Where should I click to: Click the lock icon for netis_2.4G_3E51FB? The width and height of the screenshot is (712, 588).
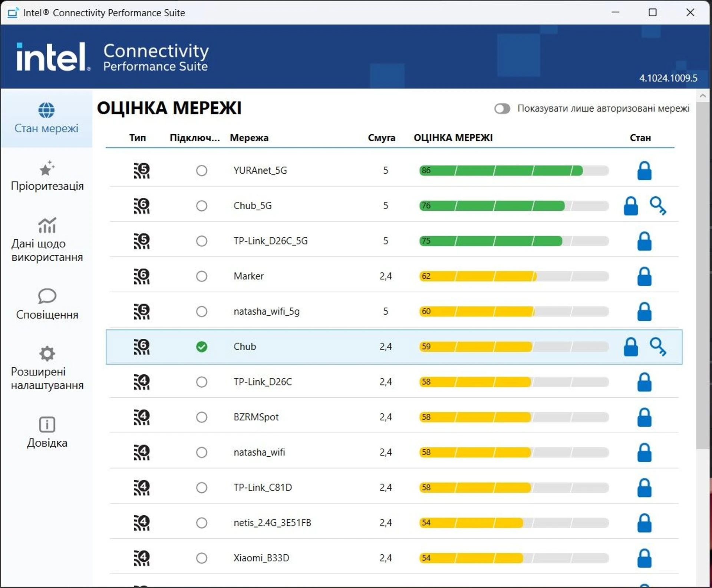tap(645, 523)
